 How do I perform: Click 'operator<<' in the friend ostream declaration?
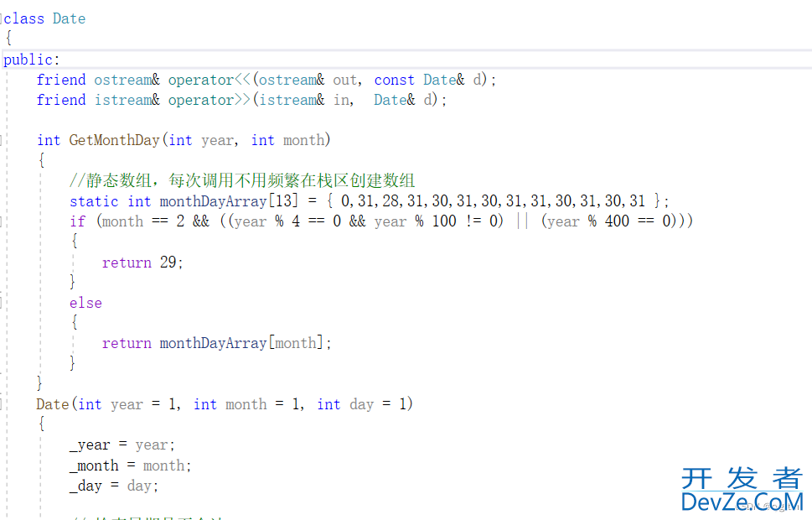(209, 80)
